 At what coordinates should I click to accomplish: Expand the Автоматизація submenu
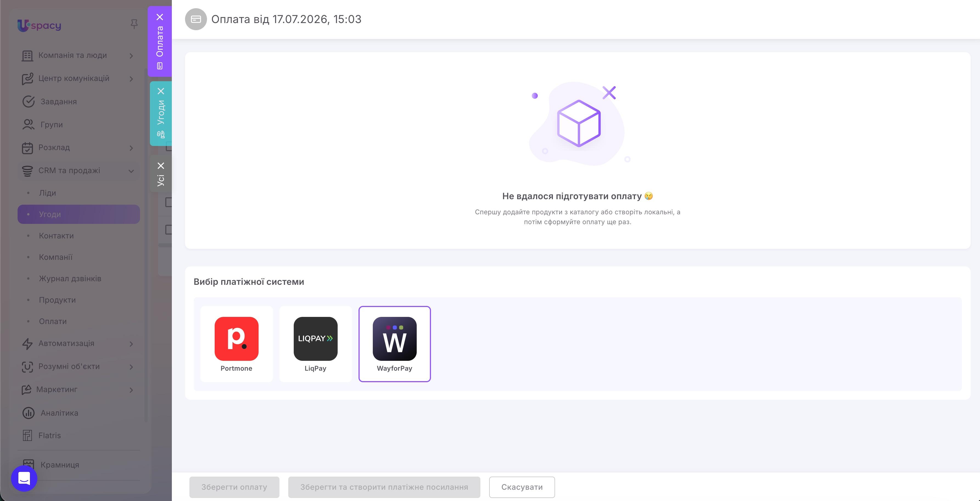pos(131,344)
